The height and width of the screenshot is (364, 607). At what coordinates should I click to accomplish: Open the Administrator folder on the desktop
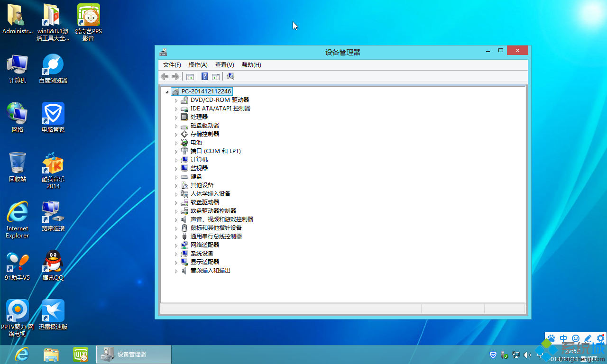click(18, 19)
